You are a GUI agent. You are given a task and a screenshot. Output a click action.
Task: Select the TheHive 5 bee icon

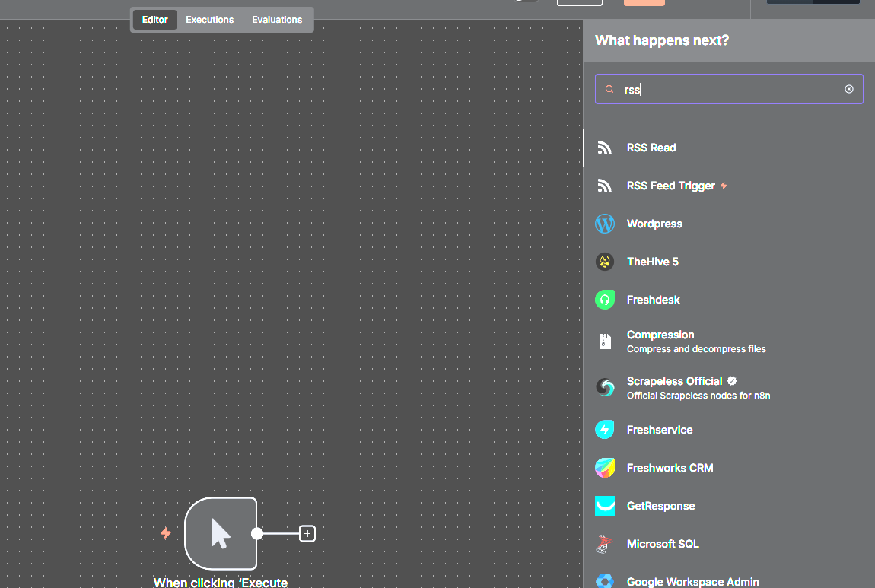click(605, 262)
